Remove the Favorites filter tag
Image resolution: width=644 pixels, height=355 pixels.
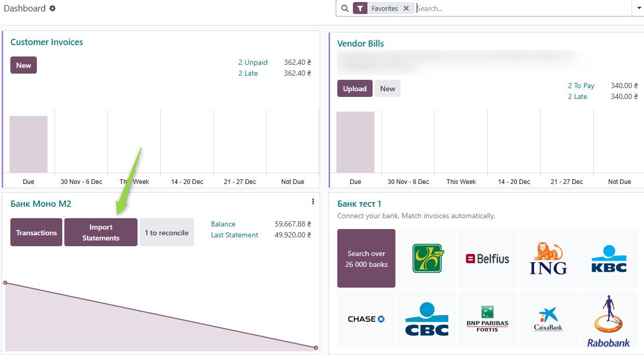coord(406,8)
